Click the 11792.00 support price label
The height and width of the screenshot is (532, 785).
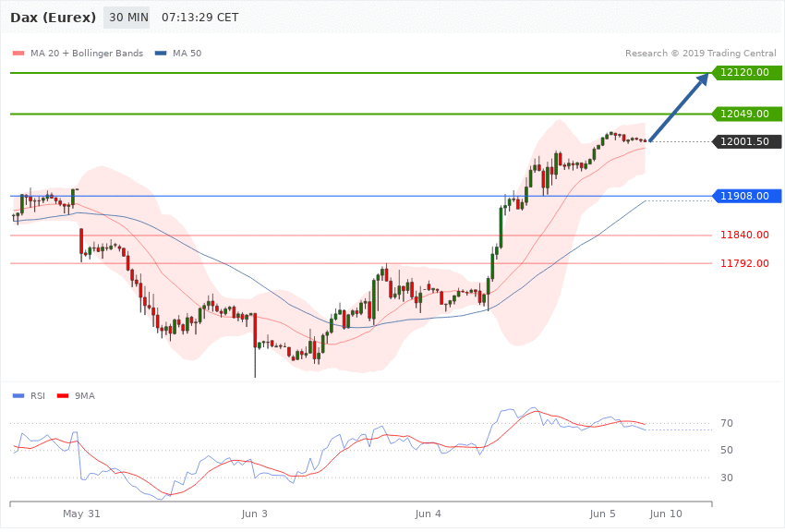click(x=744, y=263)
